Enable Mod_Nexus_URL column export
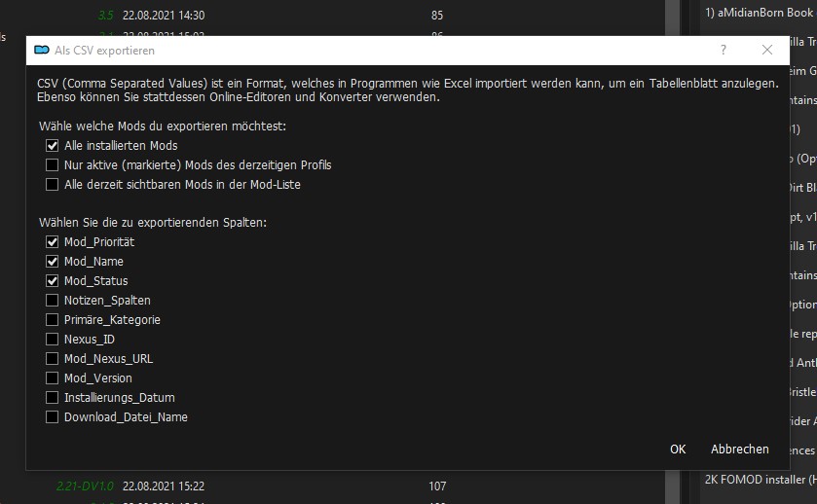This screenshot has width=817, height=504. (x=53, y=359)
